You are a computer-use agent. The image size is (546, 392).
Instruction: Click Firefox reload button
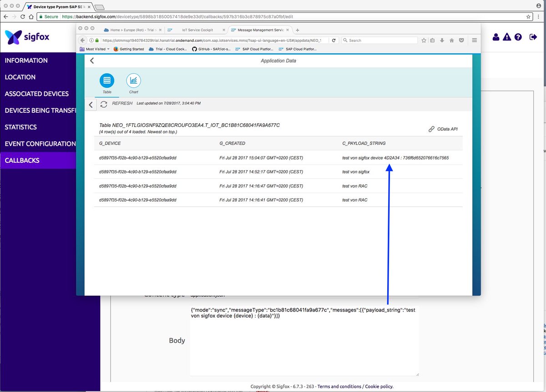point(334,40)
